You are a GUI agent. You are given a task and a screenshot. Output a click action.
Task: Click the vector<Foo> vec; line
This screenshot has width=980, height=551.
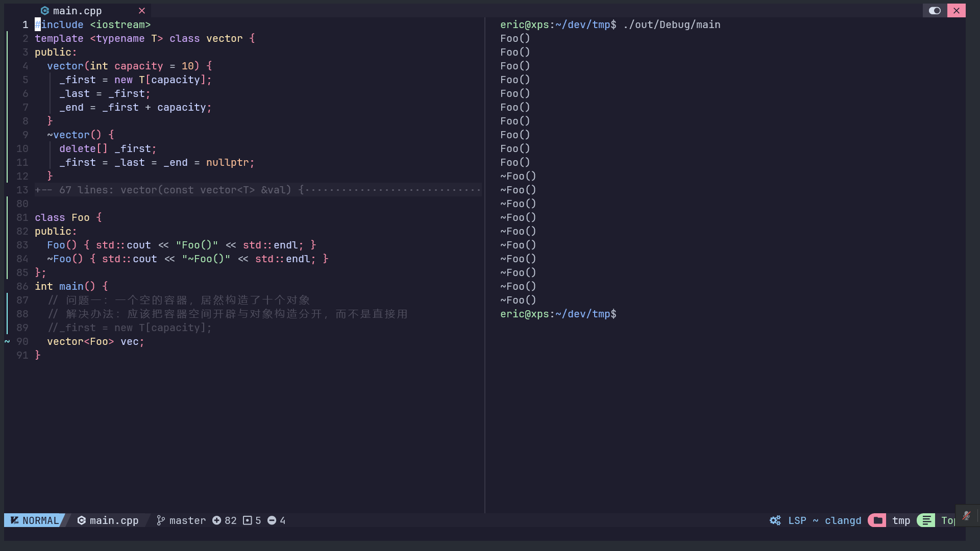click(95, 341)
